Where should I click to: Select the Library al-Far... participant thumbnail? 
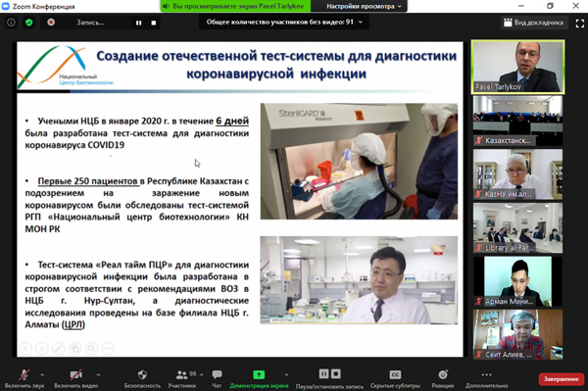[x=517, y=227]
